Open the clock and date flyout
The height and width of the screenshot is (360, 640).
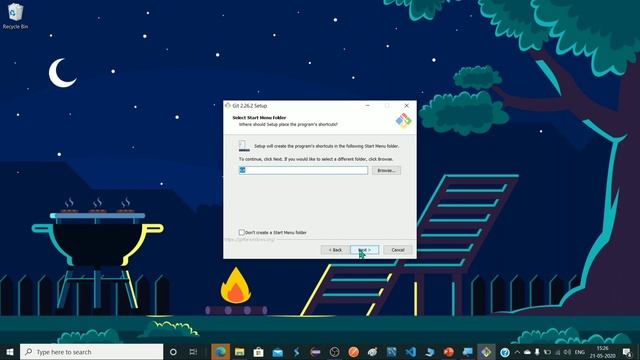[x=602, y=352]
